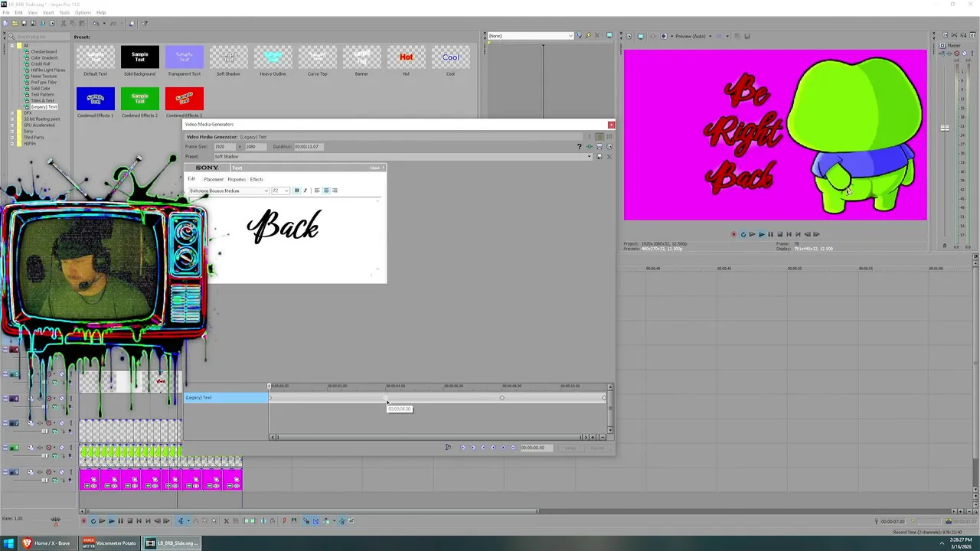Viewport: 980px width, 551px height.
Task: Click Pause in preview transport controls
Action: [x=770, y=234]
